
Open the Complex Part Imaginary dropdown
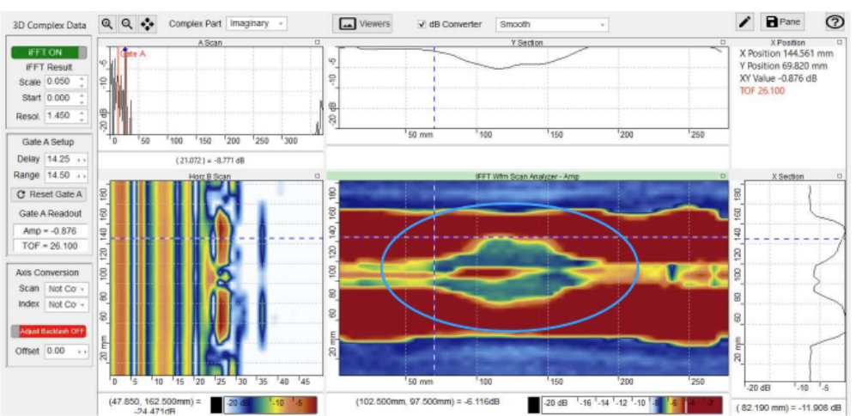point(257,24)
